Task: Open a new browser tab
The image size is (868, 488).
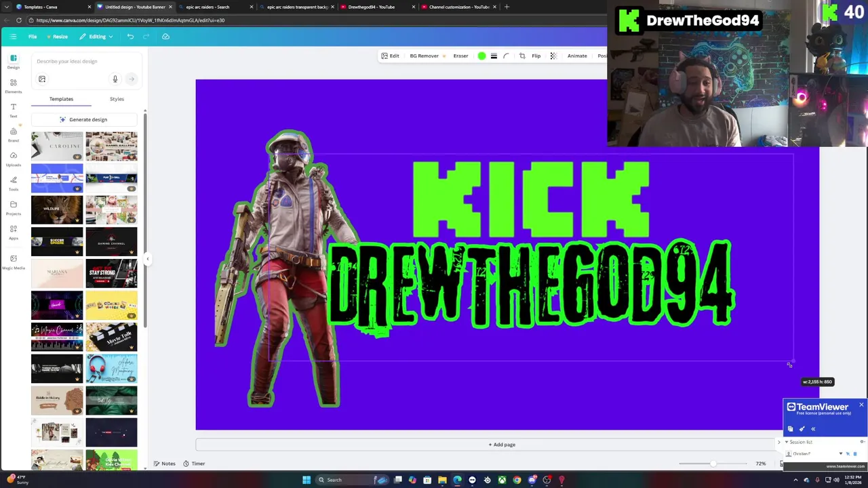Action: click(x=507, y=7)
